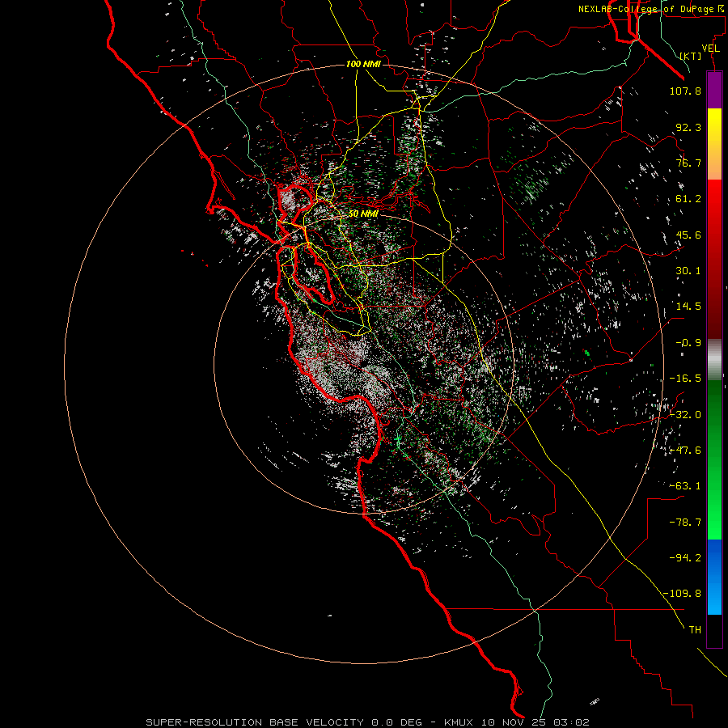
Task: Select the 14.5 velocity scale value
Action: click(x=688, y=307)
